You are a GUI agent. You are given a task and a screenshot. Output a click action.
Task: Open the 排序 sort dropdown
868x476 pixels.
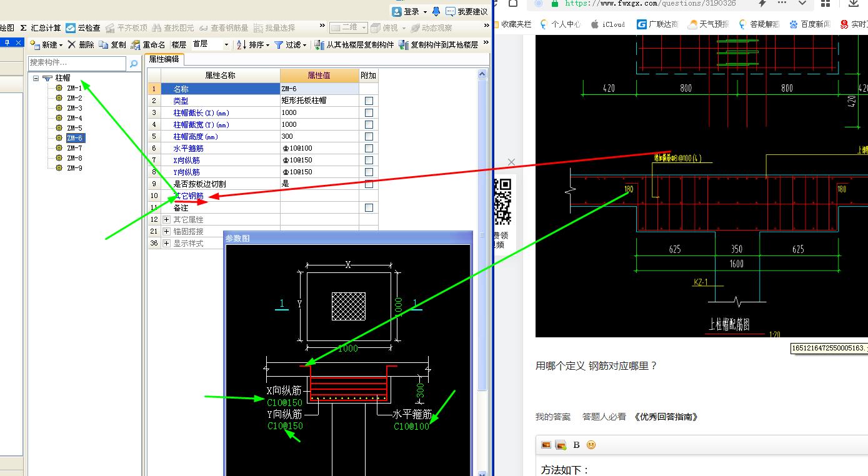[253, 45]
